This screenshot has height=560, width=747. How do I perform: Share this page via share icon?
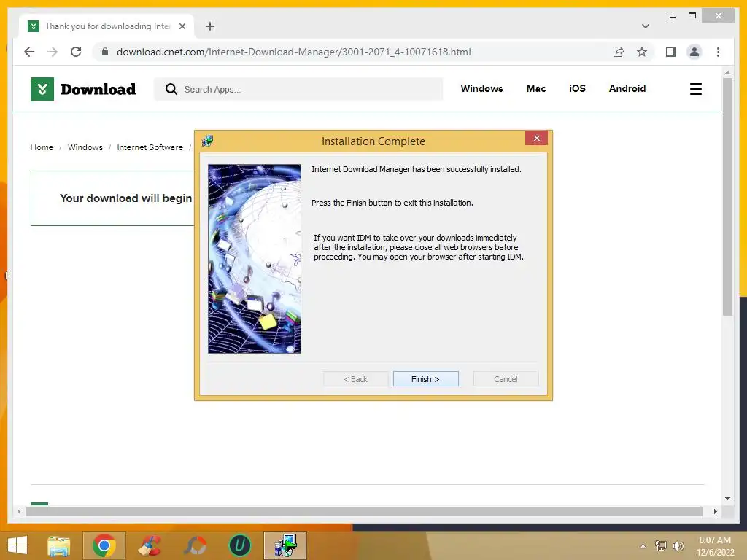pyautogui.click(x=619, y=52)
